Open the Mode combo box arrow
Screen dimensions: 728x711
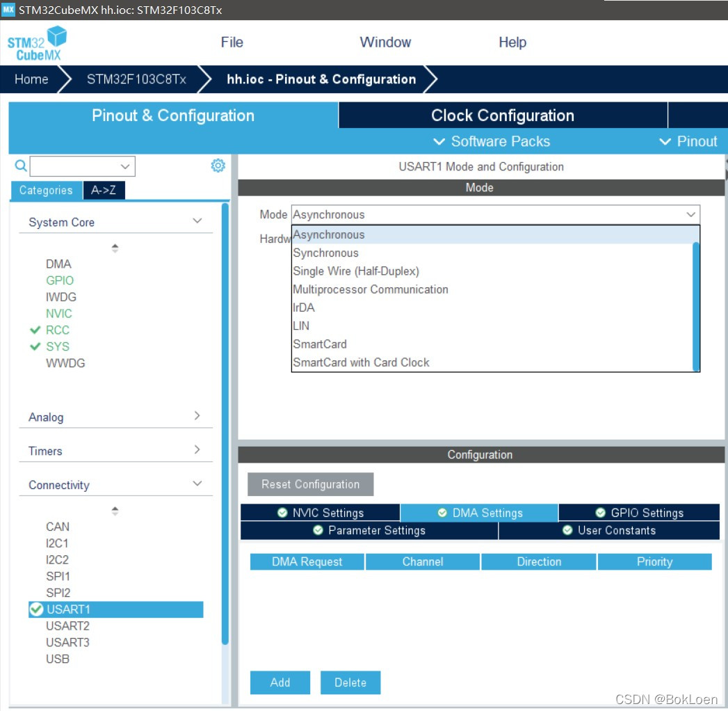pyautogui.click(x=690, y=214)
